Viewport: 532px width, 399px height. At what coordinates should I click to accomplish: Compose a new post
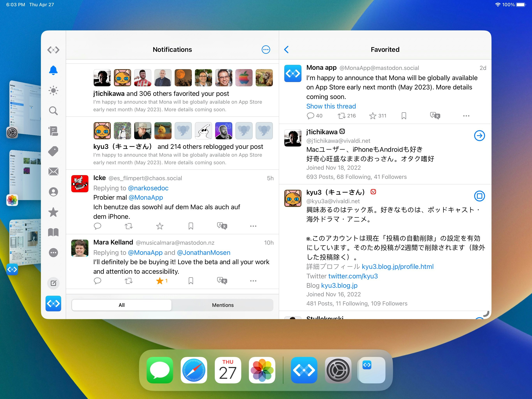coord(53,283)
